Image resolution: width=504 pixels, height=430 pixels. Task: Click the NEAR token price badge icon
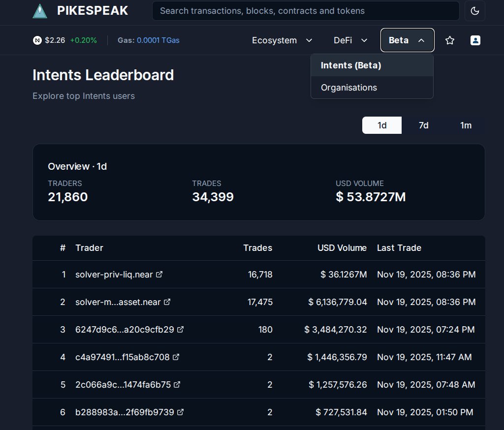(37, 40)
